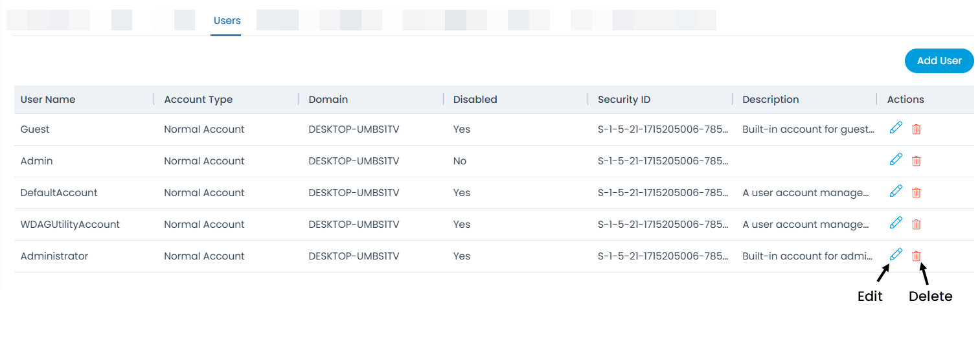Image resolution: width=980 pixels, height=343 pixels.
Task: Select the Guest description cell
Action: [x=808, y=129]
